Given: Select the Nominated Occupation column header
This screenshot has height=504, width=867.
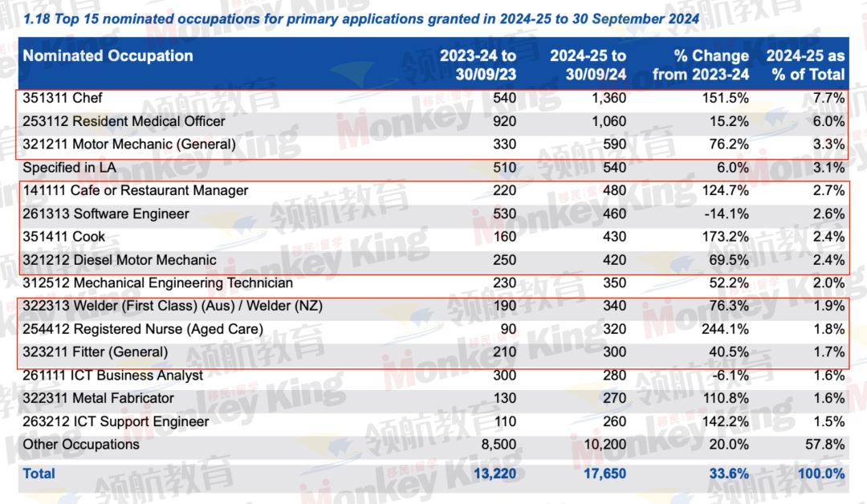Looking at the screenshot, I should [x=108, y=56].
